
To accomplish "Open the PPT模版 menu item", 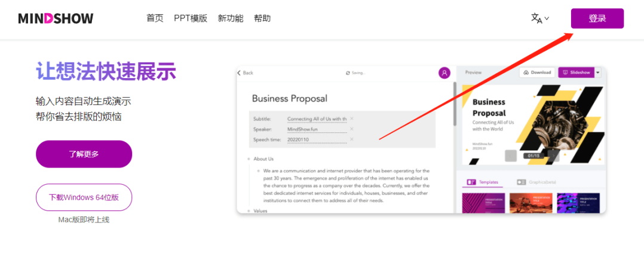I will click(191, 18).
